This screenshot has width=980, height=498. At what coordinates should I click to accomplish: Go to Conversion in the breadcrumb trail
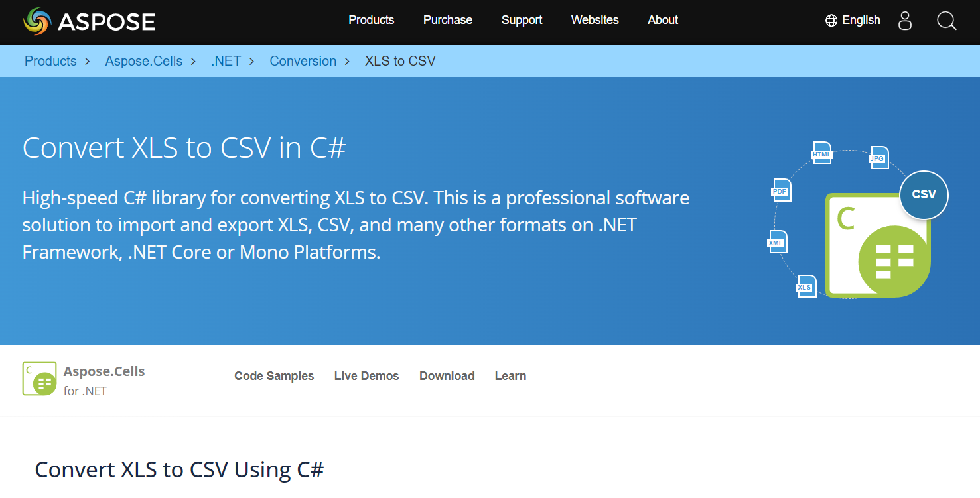pyautogui.click(x=303, y=60)
